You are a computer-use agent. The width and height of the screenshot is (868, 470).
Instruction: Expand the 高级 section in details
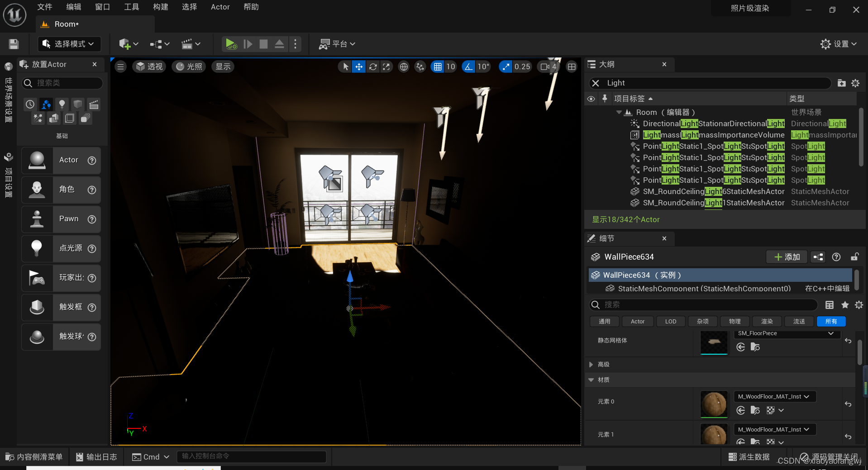591,365
